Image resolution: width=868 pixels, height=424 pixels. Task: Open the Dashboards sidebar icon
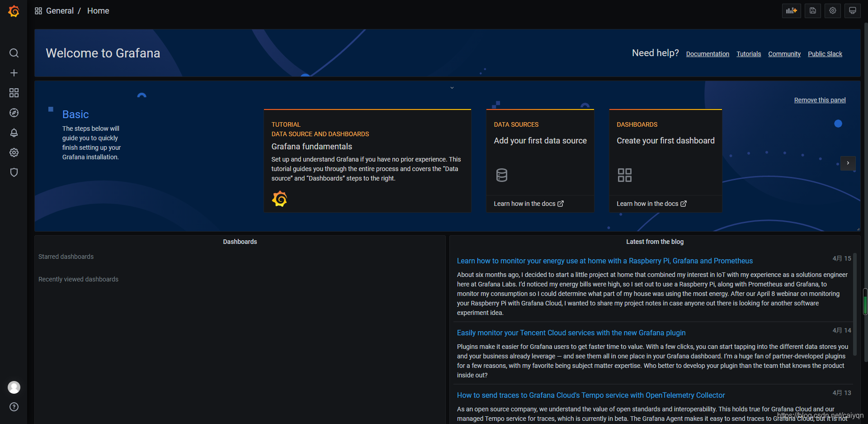pyautogui.click(x=14, y=93)
